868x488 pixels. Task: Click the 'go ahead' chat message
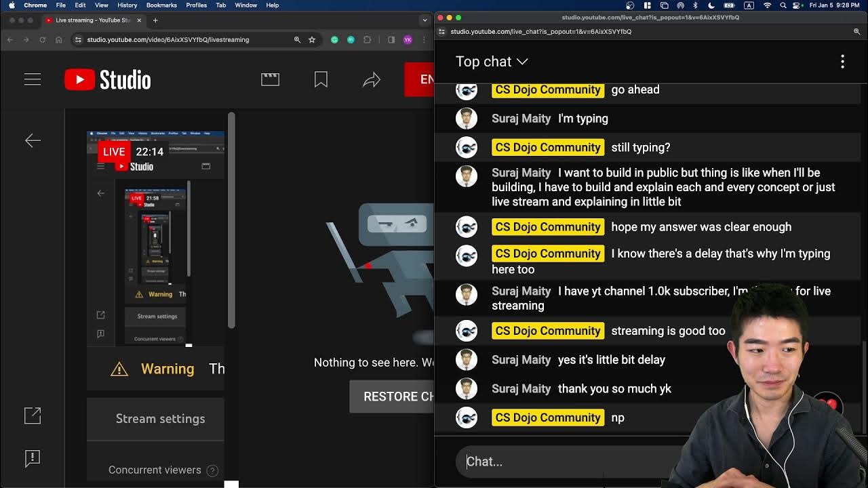pos(635,89)
